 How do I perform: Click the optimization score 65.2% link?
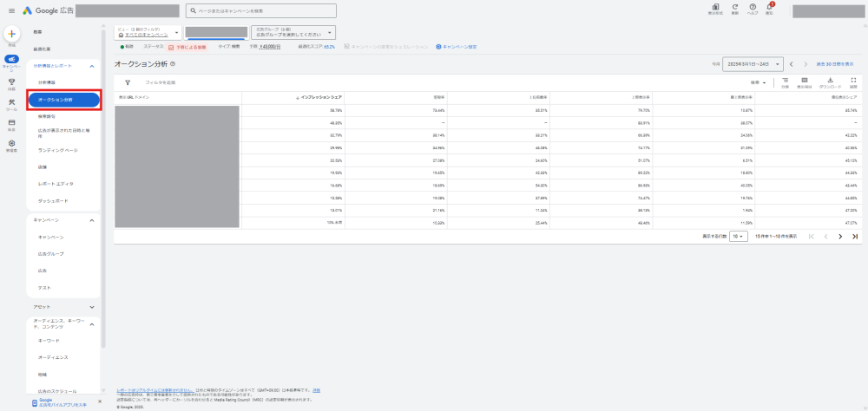(x=329, y=47)
